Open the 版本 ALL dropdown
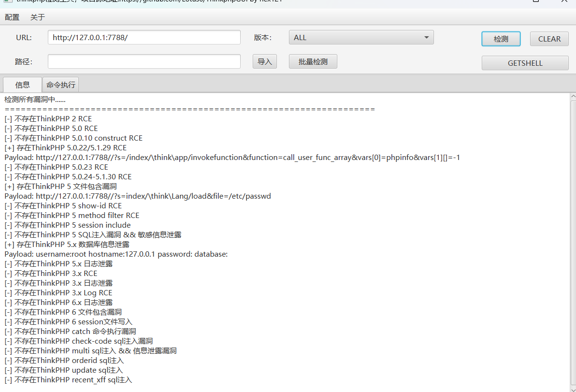The height and width of the screenshot is (392, 576). pos(361,38)
